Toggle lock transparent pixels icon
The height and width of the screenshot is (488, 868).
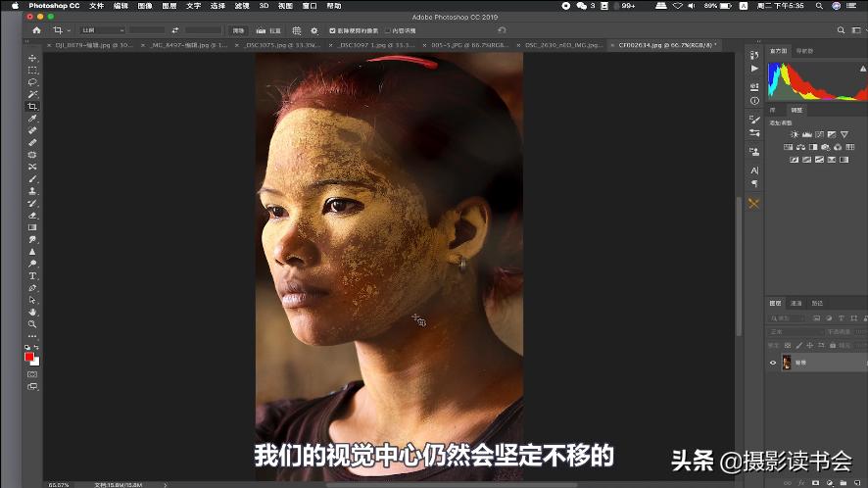[788, 345]
